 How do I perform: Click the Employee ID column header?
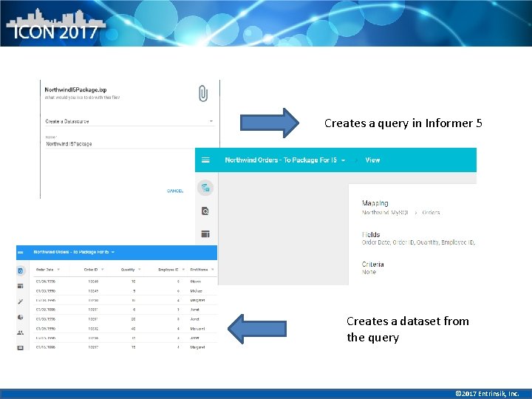(x=168, y=270)
